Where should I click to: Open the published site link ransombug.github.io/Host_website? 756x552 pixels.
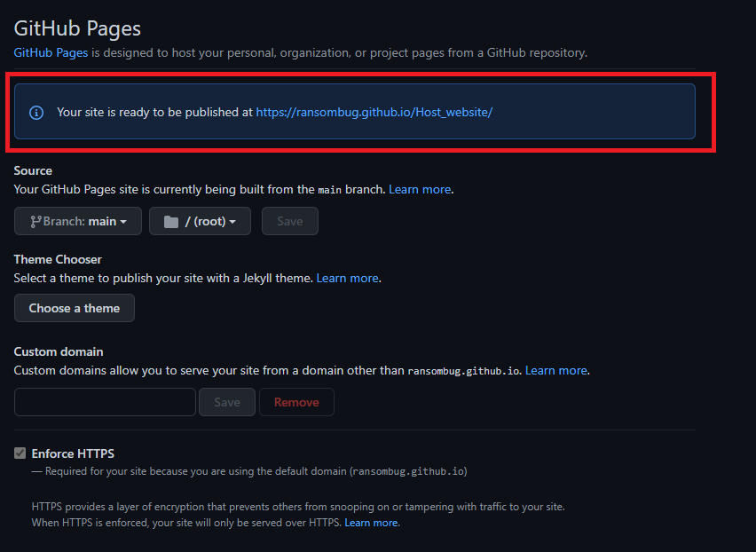tap(374, 112)
